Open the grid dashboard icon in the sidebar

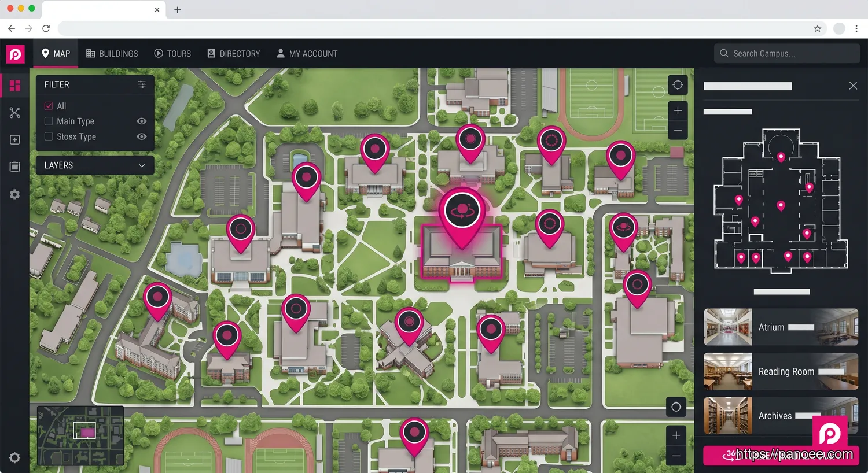click(15, 86)
